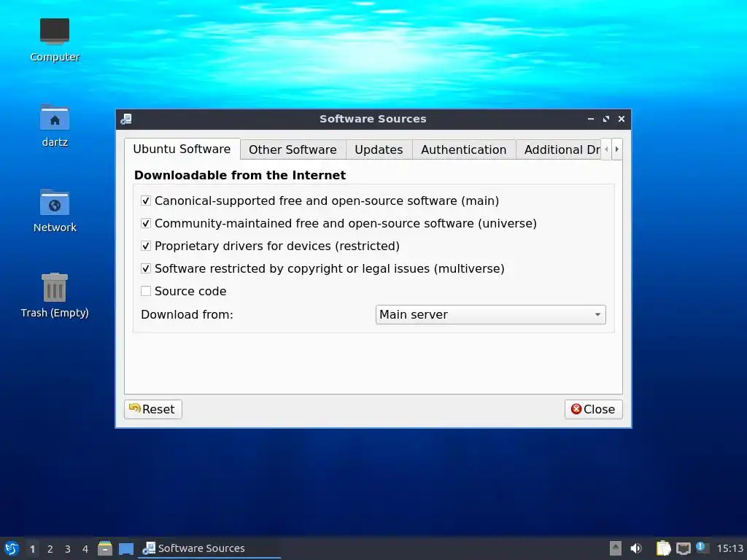Open the volume control in the tray
The height and width of the screenshot is (560, 747).
[636, 548]
